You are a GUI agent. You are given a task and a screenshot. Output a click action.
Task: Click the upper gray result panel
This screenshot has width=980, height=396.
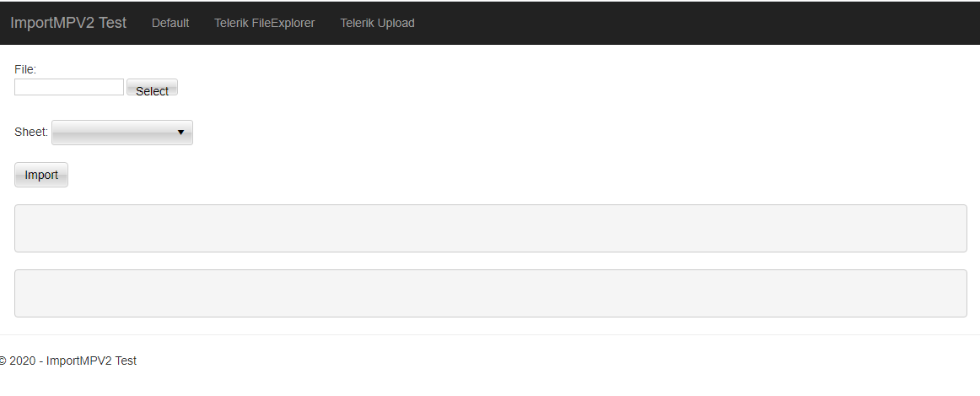tap(490, 228)
